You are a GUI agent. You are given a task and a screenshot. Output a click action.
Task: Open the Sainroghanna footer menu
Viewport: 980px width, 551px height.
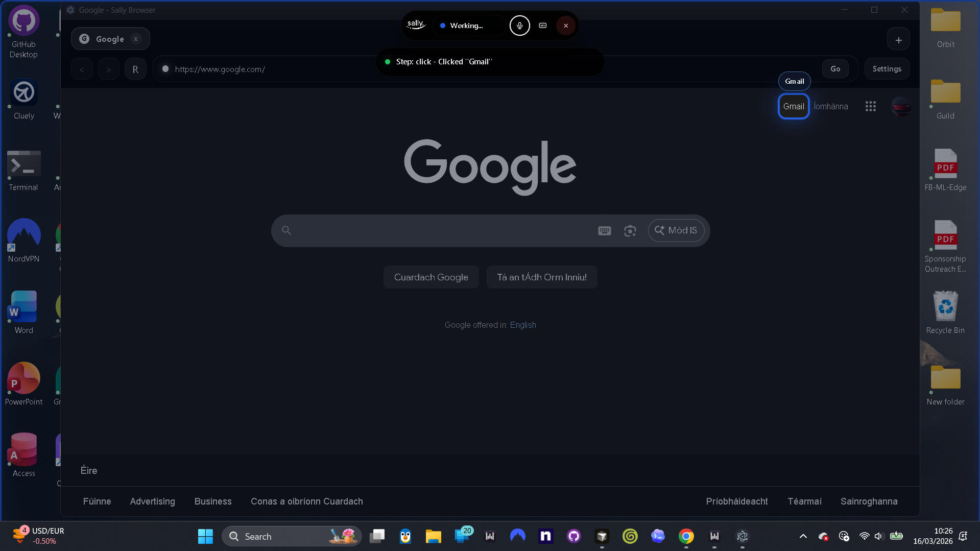pyautogui.click(x=869, y=501)
